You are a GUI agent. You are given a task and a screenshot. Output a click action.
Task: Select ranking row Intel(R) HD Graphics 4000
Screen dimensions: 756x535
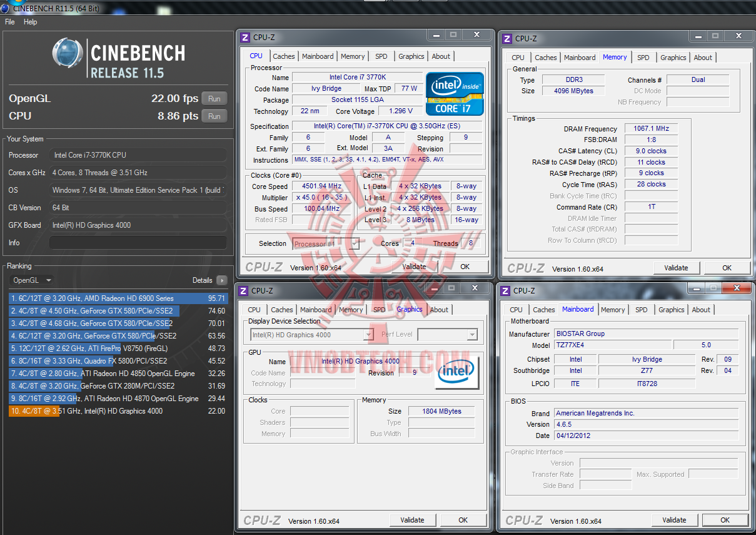[118, 411]
